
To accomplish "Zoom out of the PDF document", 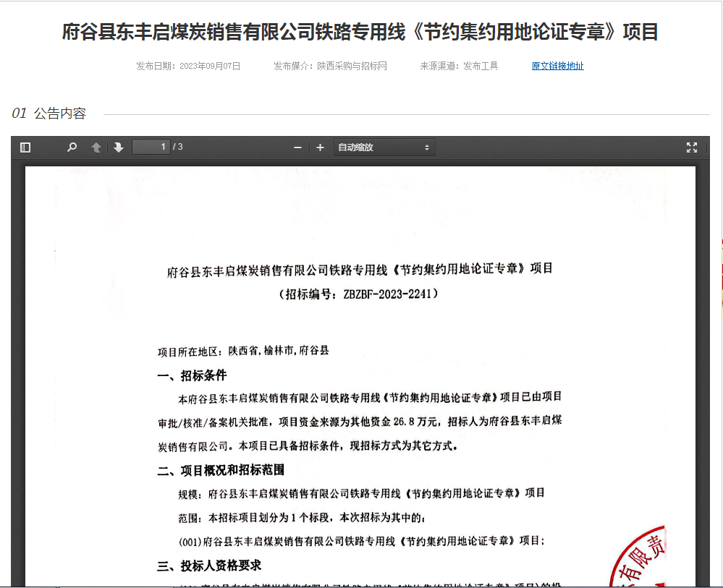I will pos(298,148).
